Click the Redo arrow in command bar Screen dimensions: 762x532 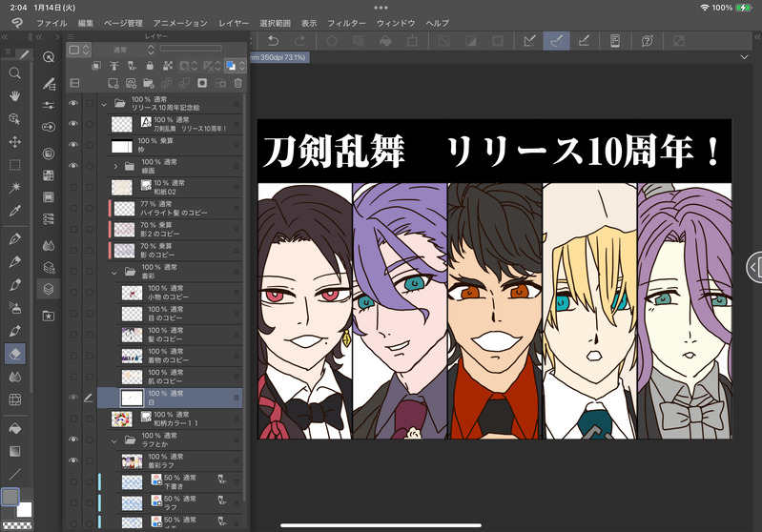coord(299,41)
